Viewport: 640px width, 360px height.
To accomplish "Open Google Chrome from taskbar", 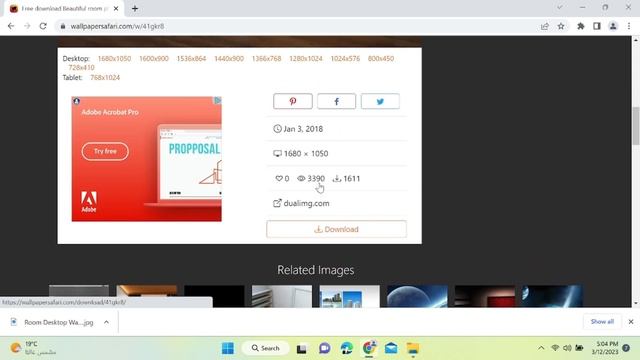I will [369, 348].
